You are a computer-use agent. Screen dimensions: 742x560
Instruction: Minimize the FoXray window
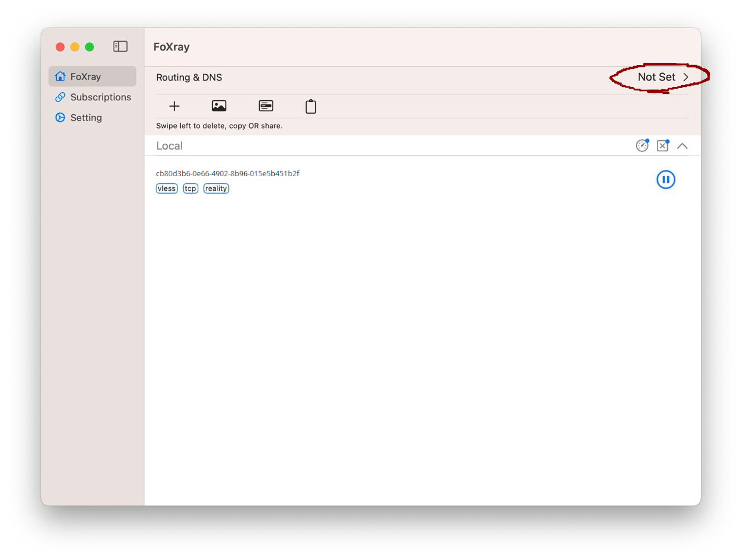click(x=75, y=47)
